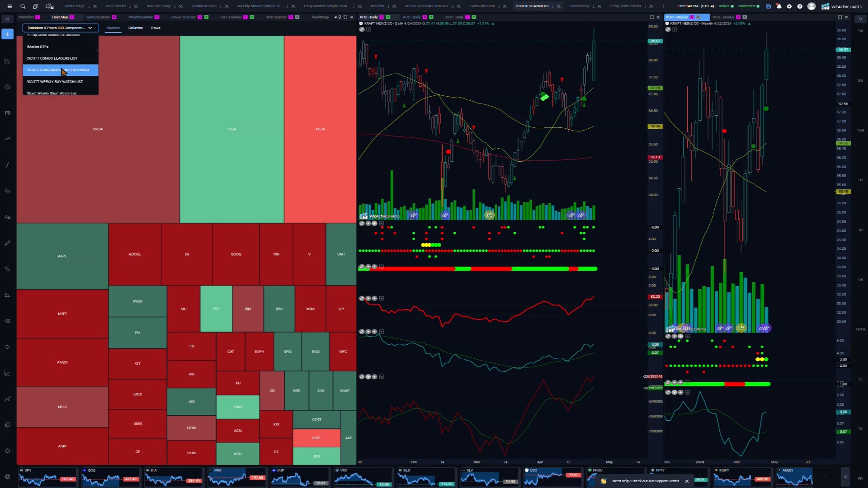Select the alerts clock icon in left sidebar
Image resolution: width=868 pixels, height=488 pixels.
(x=8, y=87)
